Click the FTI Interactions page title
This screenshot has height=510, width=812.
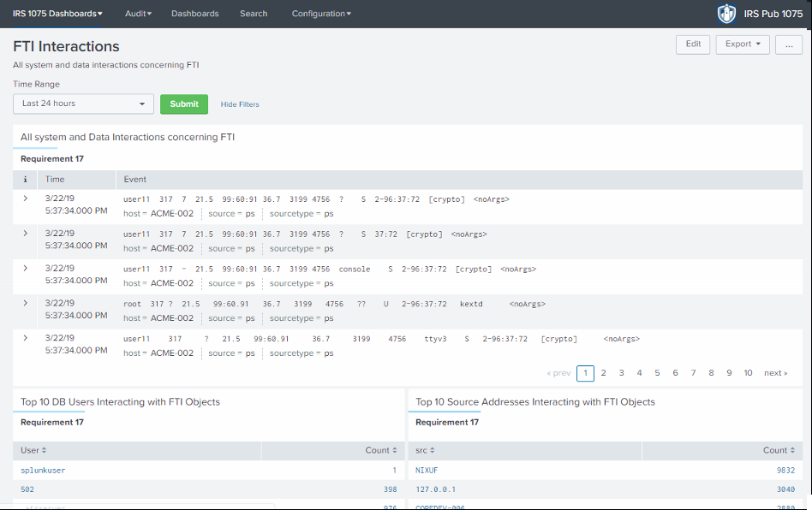point(66,46)
